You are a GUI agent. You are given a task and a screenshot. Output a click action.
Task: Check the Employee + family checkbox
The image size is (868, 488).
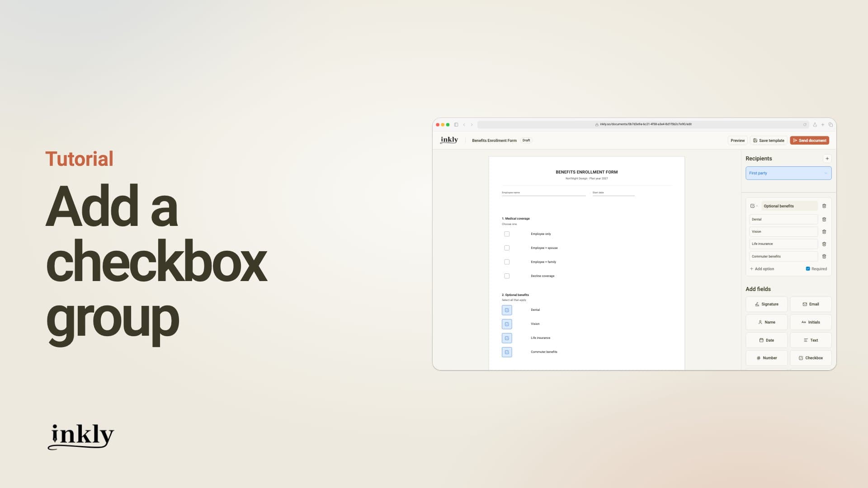pyautogui.click(x=507, y=262)
